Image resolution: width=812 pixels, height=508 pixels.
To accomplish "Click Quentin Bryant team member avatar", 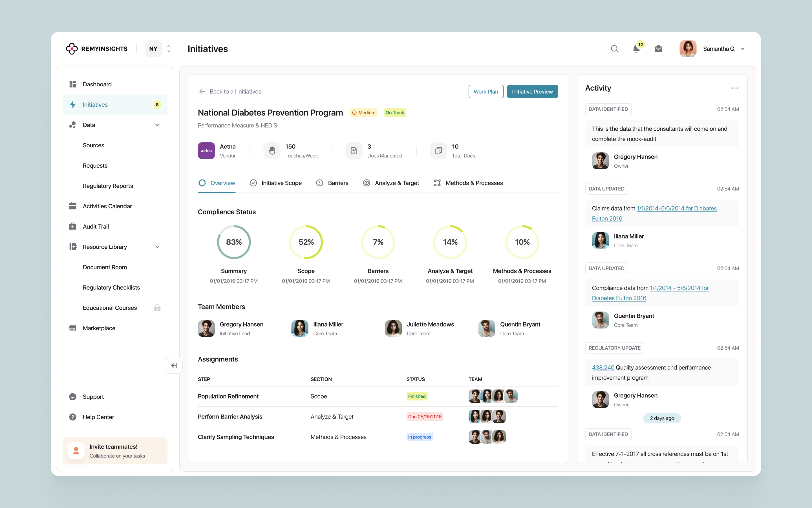I will [487, 328].
